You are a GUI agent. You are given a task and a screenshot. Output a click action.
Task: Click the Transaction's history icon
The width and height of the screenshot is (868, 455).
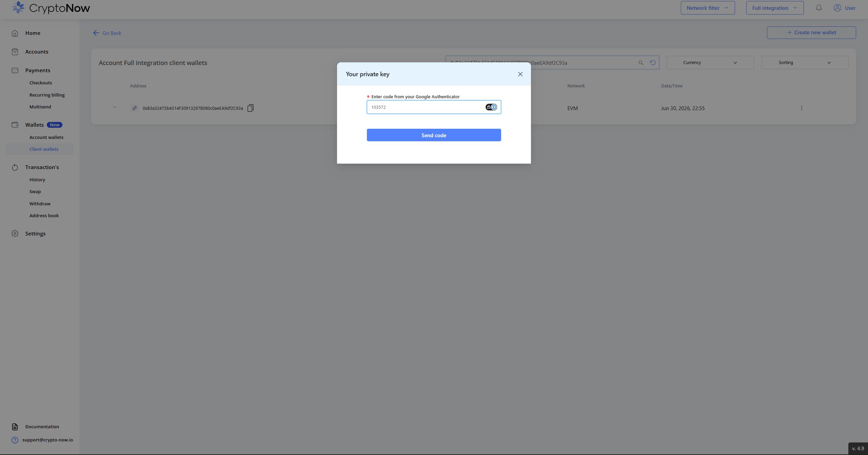click(15, 167)
